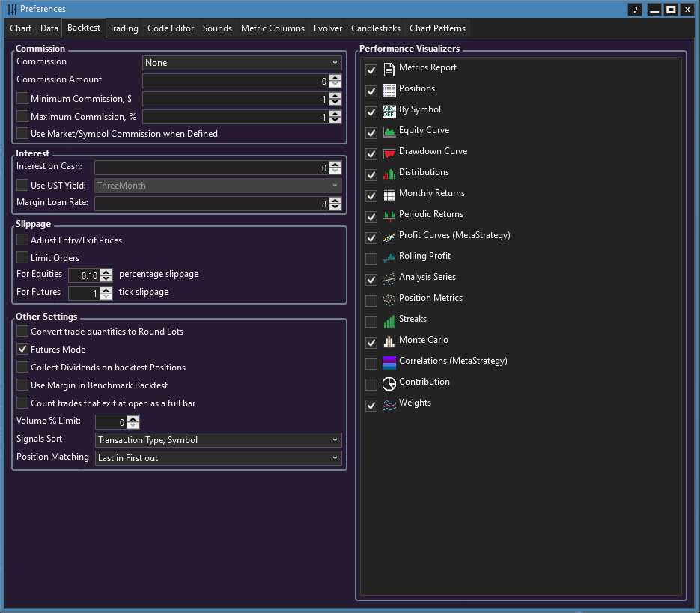Select the Monte Carlo histogram icon

tap(389, 342)
